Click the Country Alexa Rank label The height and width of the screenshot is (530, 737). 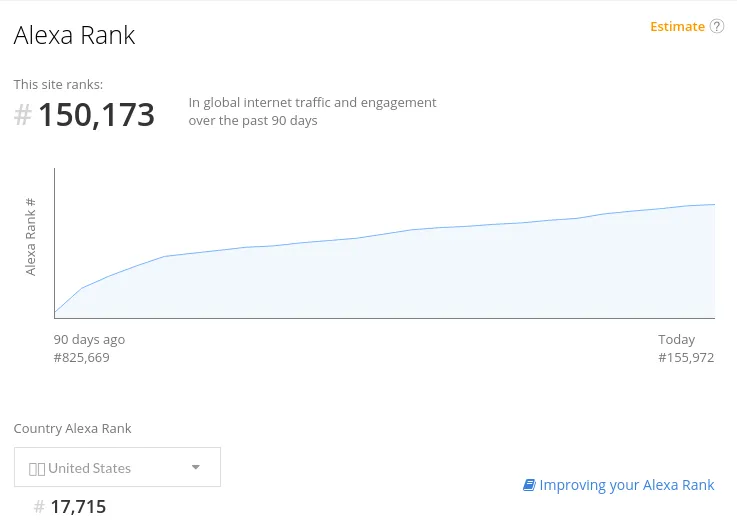[x=72, y=429]
